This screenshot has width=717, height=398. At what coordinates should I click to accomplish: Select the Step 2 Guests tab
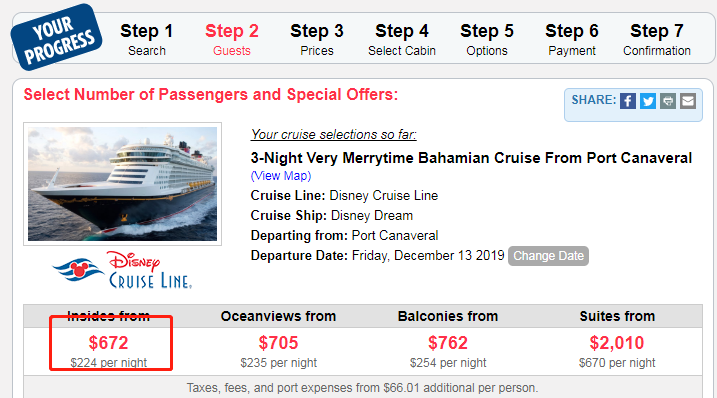232,40
